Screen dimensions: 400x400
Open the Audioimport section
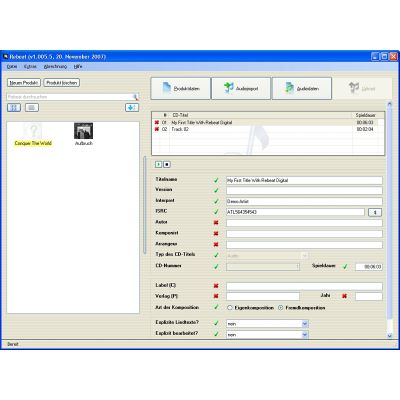(241, 88)
